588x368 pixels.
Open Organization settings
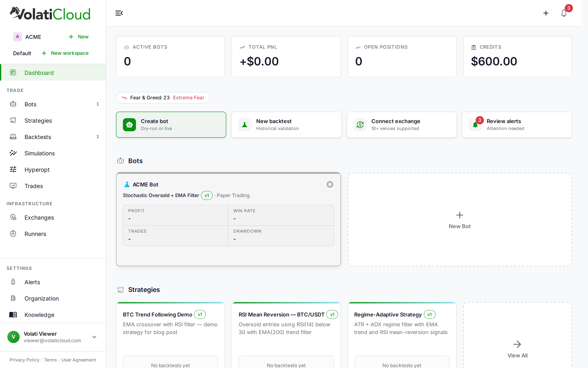(53, 298)
